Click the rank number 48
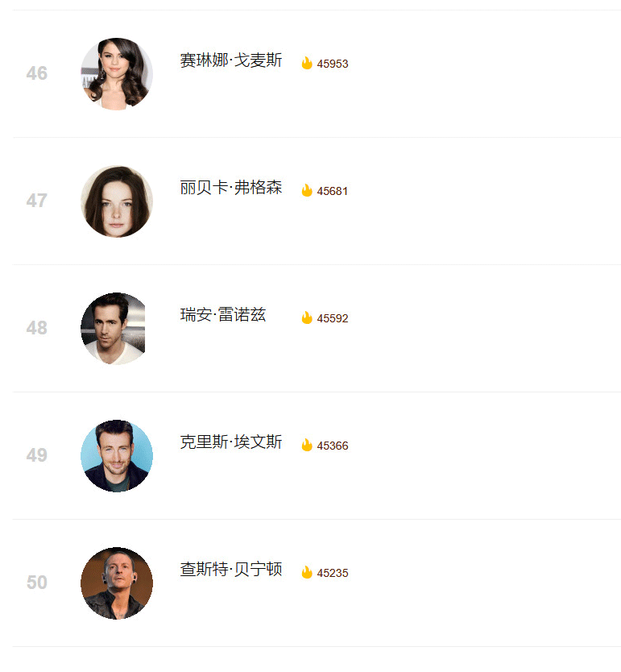Screen dimensions: 621x672 [x=37, y=328]
